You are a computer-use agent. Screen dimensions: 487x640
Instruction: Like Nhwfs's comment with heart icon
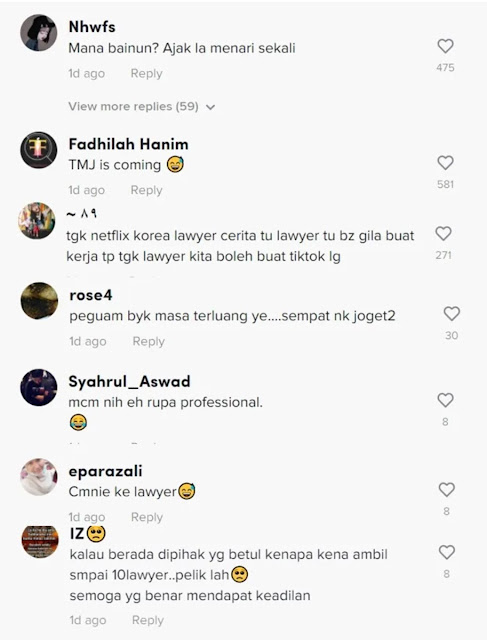coord(445,46)
